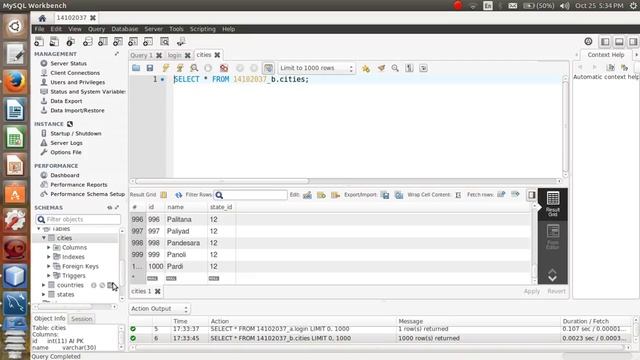Open Firefox from Ubuntu launcher
Screen dimensions: 640x360
(x=15, y=82)
